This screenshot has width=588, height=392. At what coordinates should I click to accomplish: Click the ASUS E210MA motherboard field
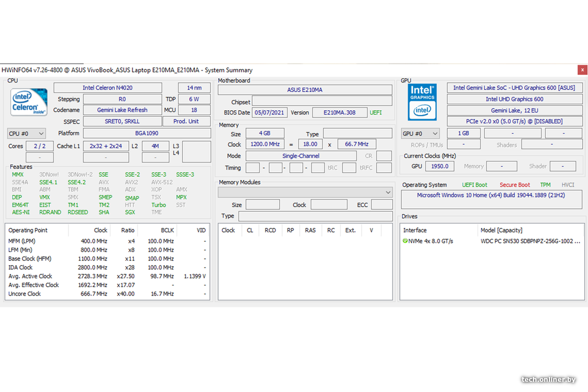tap(305, 90)
